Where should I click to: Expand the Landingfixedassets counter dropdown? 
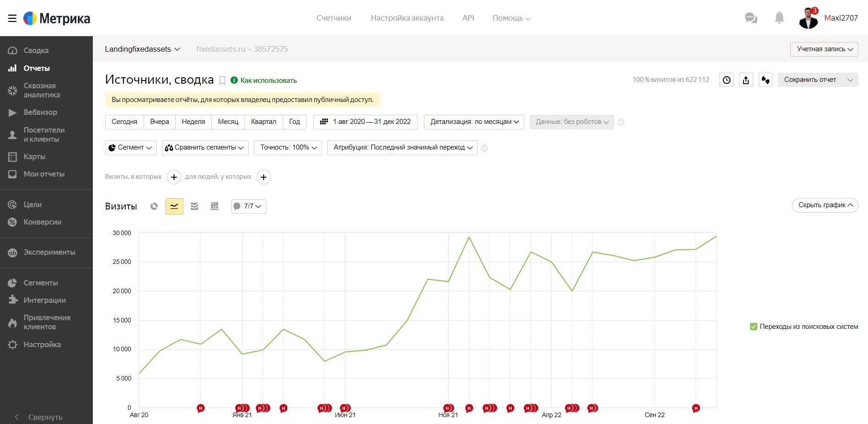pyautogui.click(x=142, y=49)
